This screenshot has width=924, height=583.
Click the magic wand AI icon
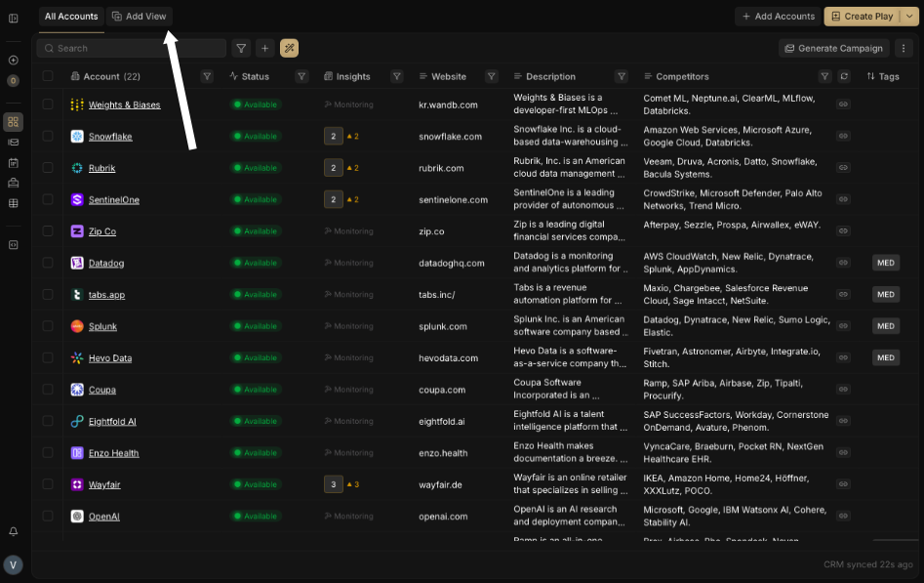tap(289, 48)
